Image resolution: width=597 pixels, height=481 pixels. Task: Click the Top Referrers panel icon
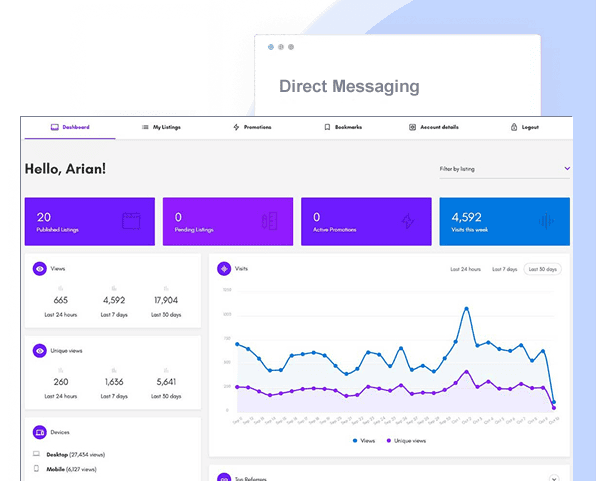tap(224, 478)
